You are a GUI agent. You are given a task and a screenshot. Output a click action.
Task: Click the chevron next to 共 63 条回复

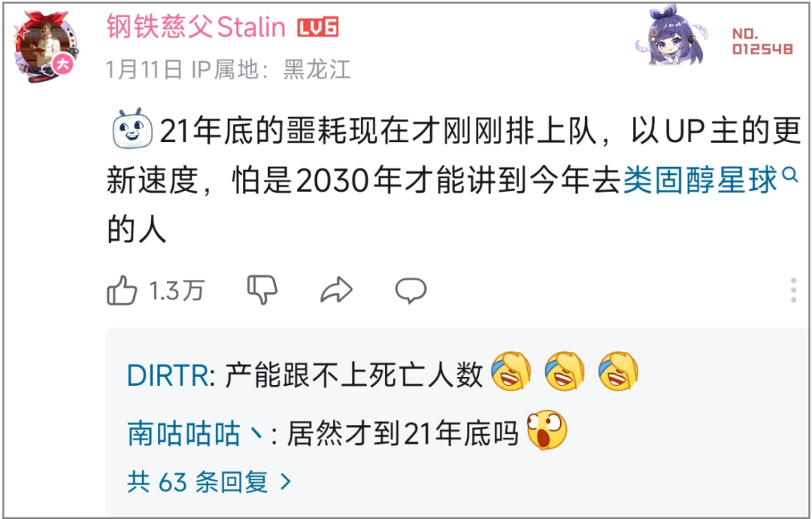286,482
